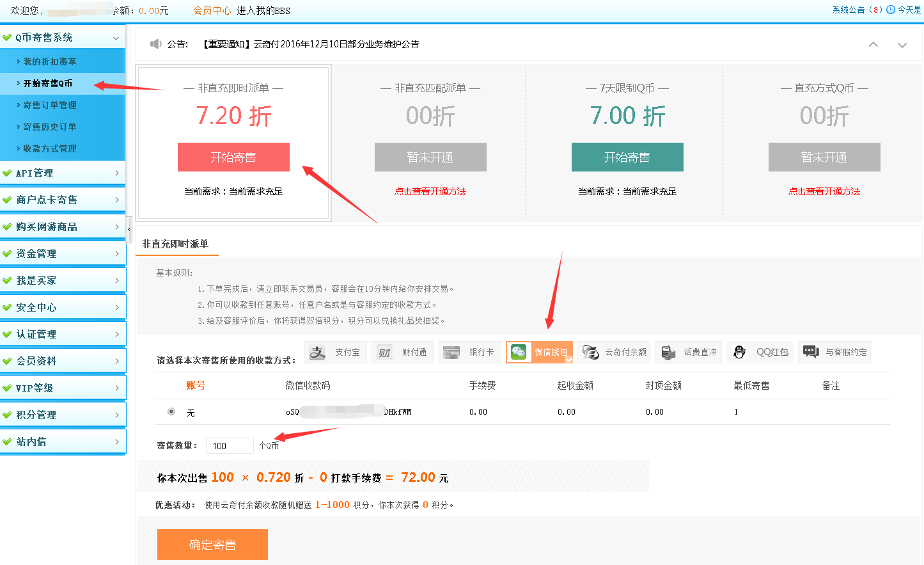Click 暂未开通 button under 直充方式Q币
The height and width of the screenshot is (565, 924).
[824, 157]
